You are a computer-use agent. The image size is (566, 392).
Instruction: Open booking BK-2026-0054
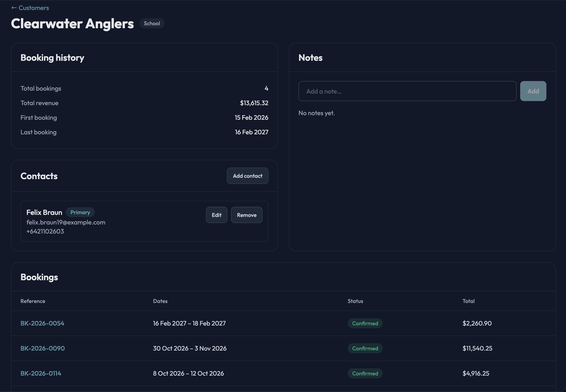42,323
